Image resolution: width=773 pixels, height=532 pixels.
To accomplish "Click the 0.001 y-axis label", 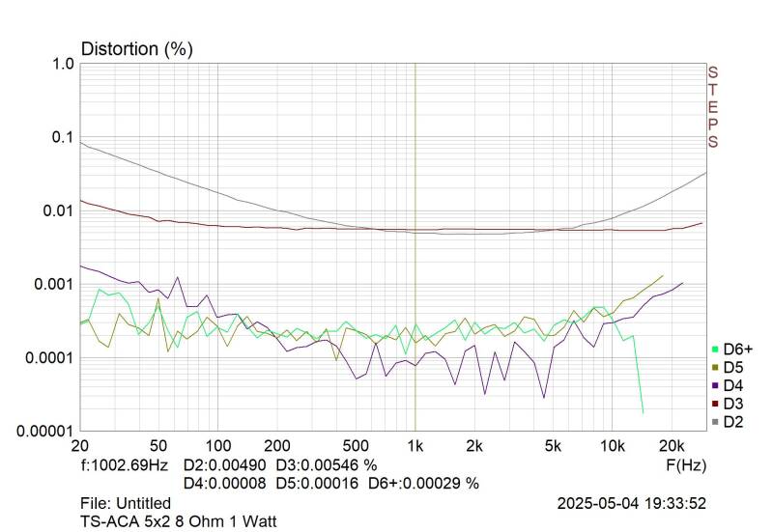I will tap(54, 284).
